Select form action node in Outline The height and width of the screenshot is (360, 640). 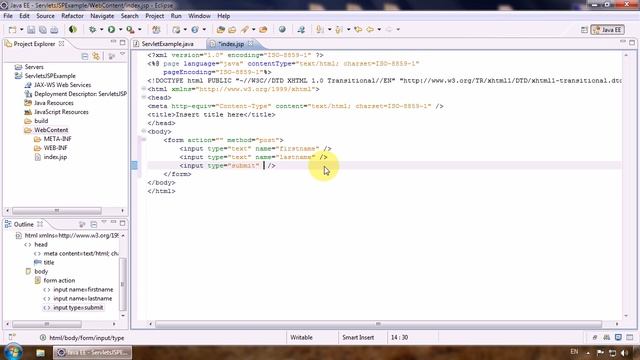tap(59, 280)
